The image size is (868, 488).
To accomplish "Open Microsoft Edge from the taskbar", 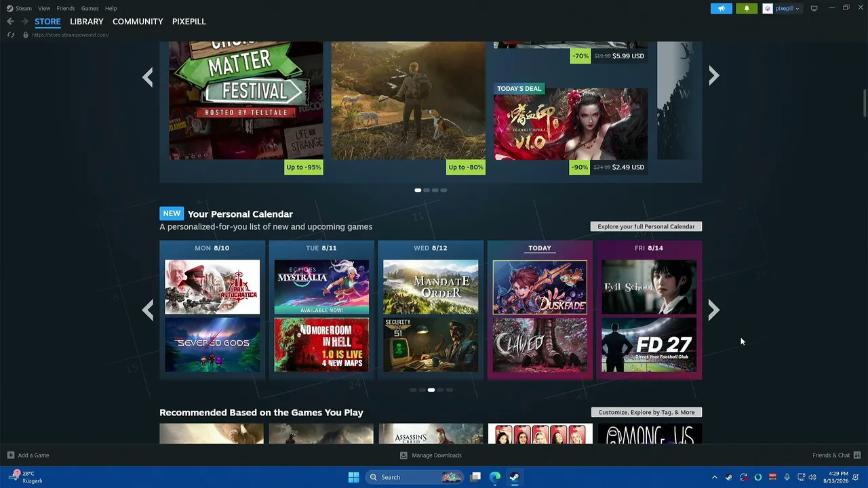I will [x=495, y=477].
